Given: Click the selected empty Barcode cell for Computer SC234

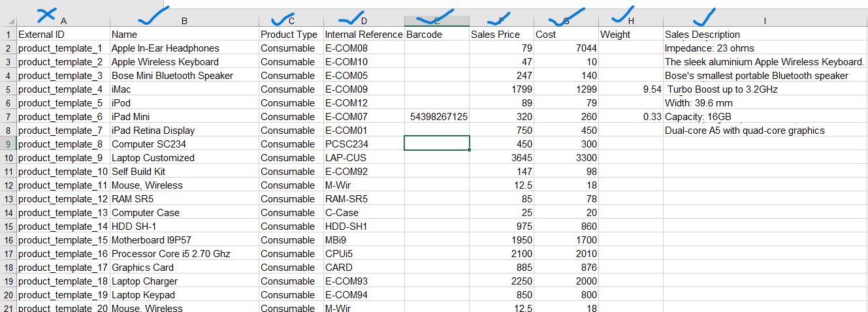Looking at the screenshot, I should coord(437,143).
